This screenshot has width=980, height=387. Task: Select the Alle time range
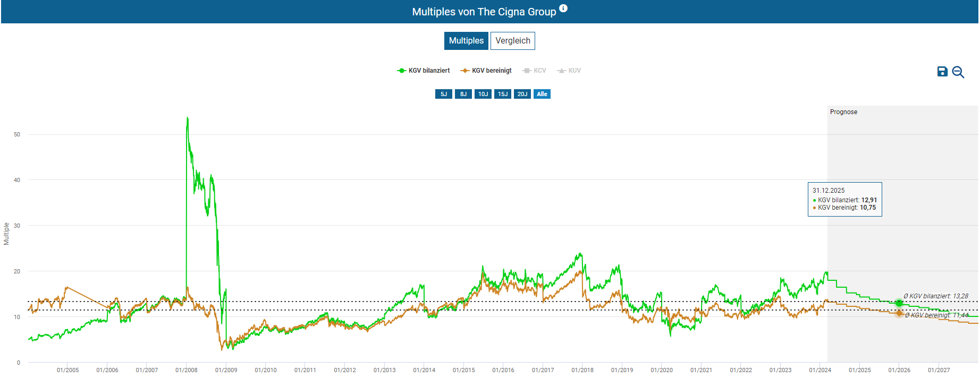coord(542,94)
